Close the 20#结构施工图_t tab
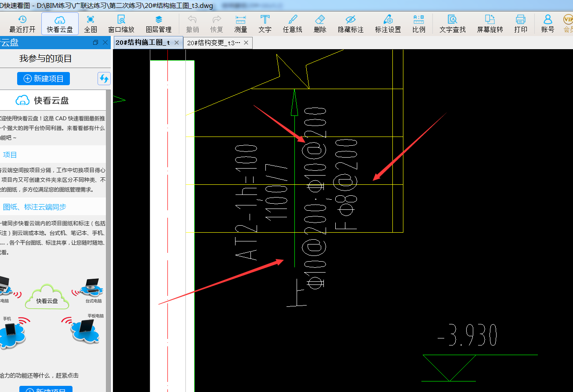The height and width of the screenshot is (392, 573). pyautogui.click(x=177, y=43)
